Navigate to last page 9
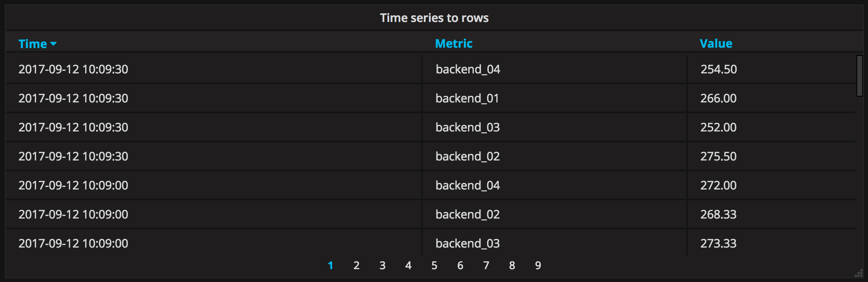Screen dimensions: 868x282 click(538, 265)
